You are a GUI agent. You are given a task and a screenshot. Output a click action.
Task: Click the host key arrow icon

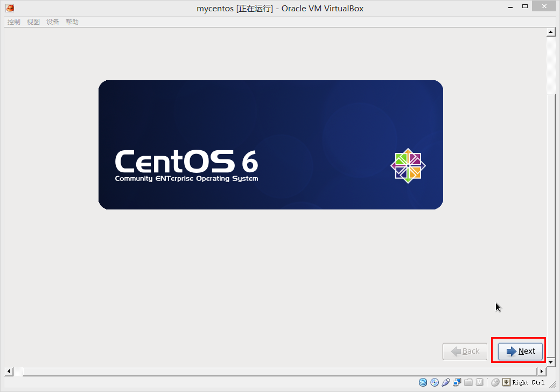pyautogui.click(x=507, y=382)
